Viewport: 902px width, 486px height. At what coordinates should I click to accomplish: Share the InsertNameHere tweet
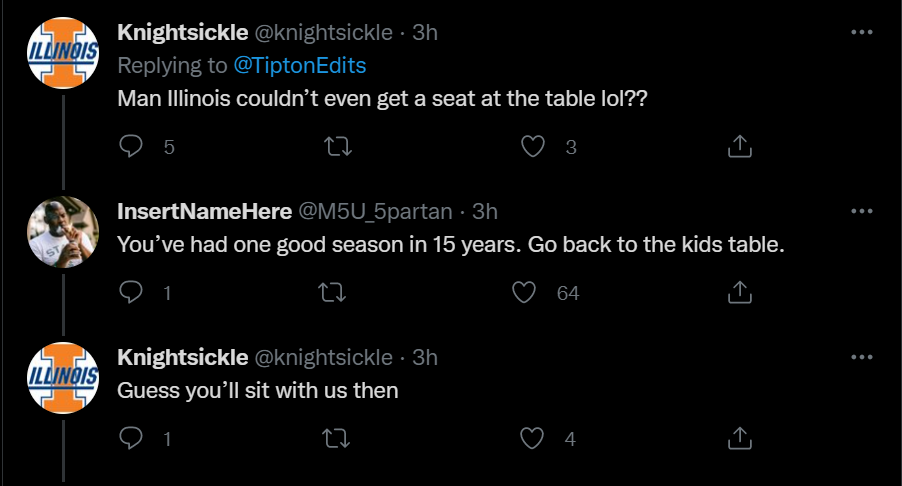738,292
